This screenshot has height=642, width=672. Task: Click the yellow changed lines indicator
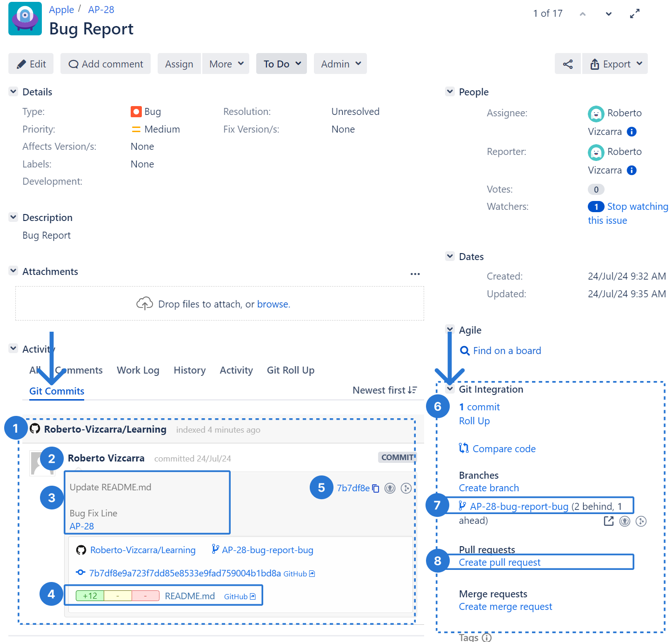(118, 596)
